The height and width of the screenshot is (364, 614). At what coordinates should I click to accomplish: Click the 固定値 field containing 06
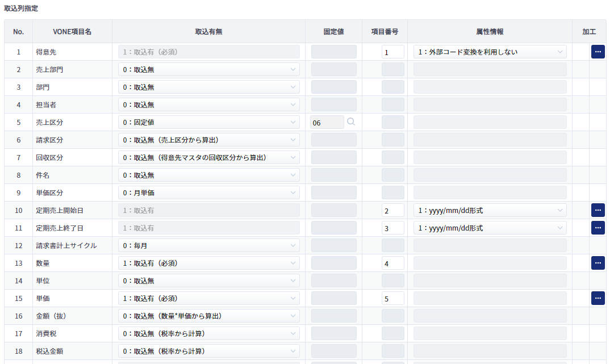[327, 122]
